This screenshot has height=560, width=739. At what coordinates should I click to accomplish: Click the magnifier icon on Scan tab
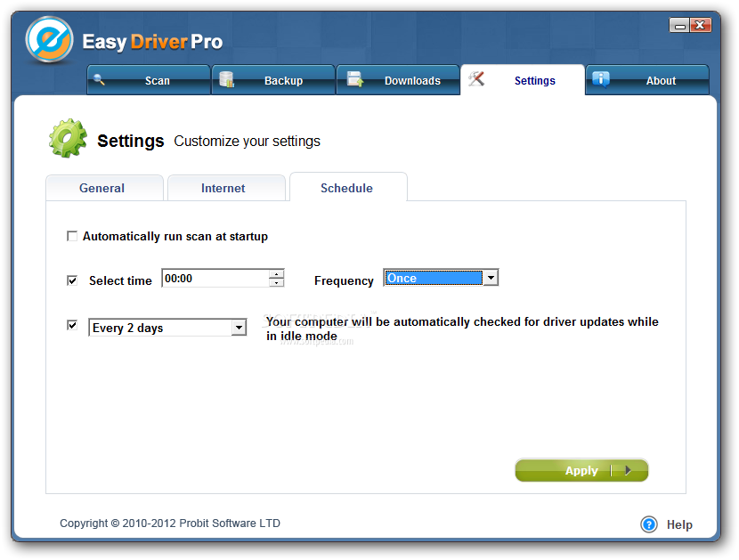pos(99,79)
